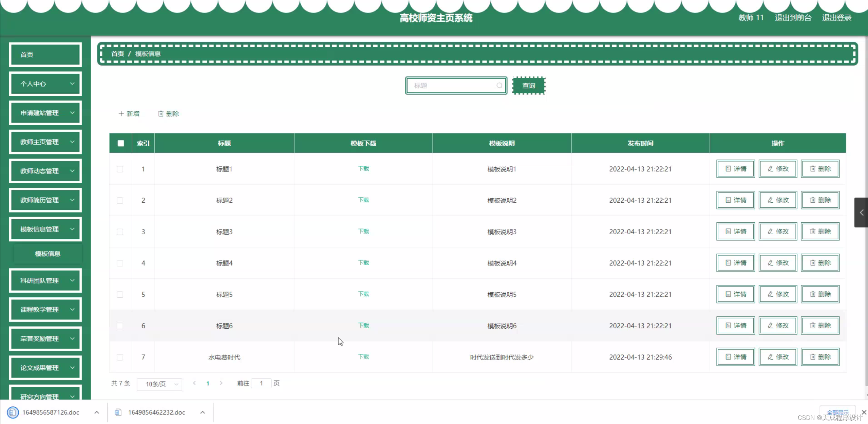Expand the 科研团队管理 sidebar menu

tap(45, 280)
